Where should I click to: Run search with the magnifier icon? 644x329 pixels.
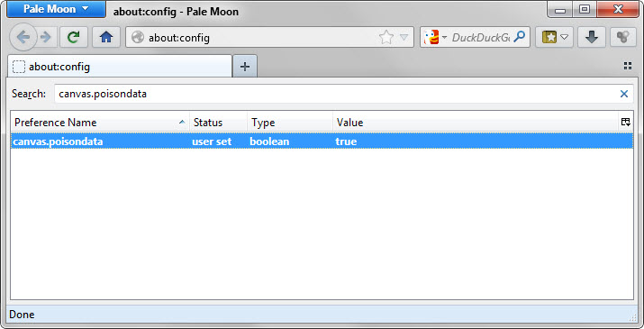(519, 37)
